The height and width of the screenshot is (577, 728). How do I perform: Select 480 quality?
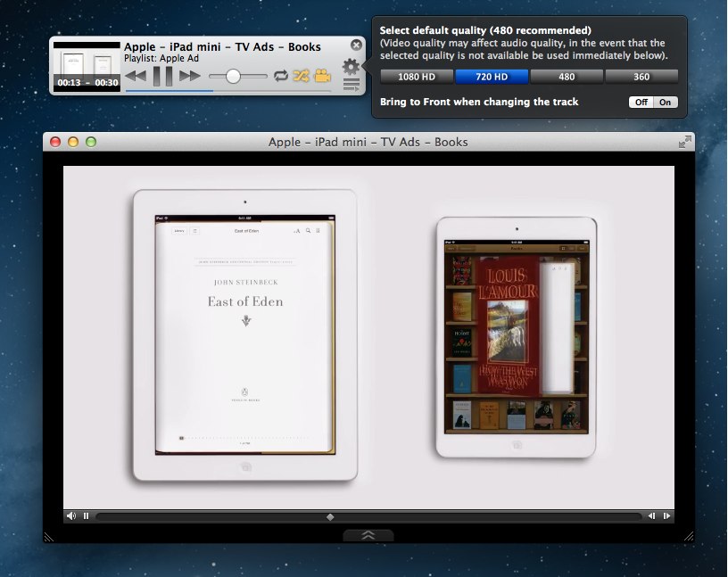567,77
